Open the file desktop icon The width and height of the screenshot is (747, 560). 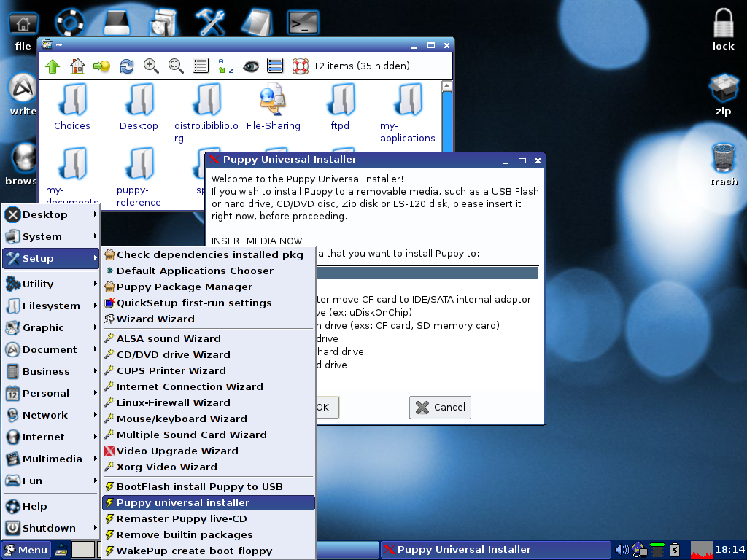pyautogui.click(x=23, y=31)
